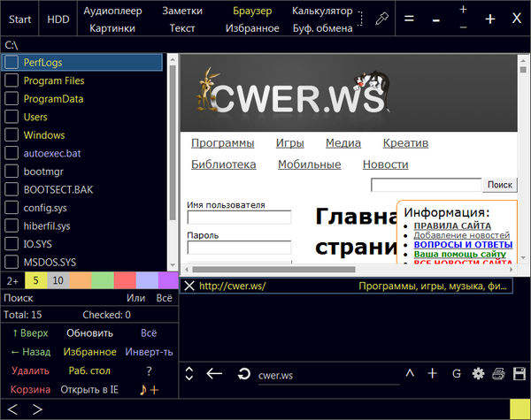Click the browser back arrow icon
This screenshot has width=531, height=420.
tap(214, 374)
